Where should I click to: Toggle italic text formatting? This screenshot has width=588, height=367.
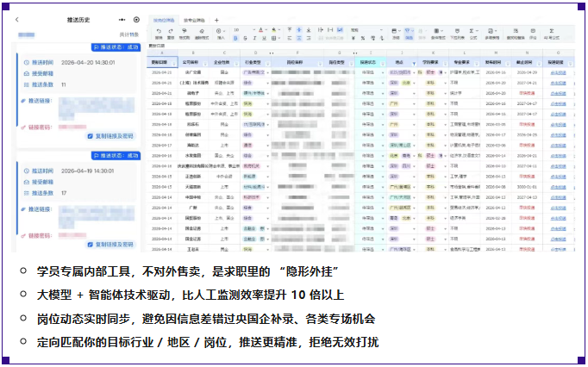255,39
